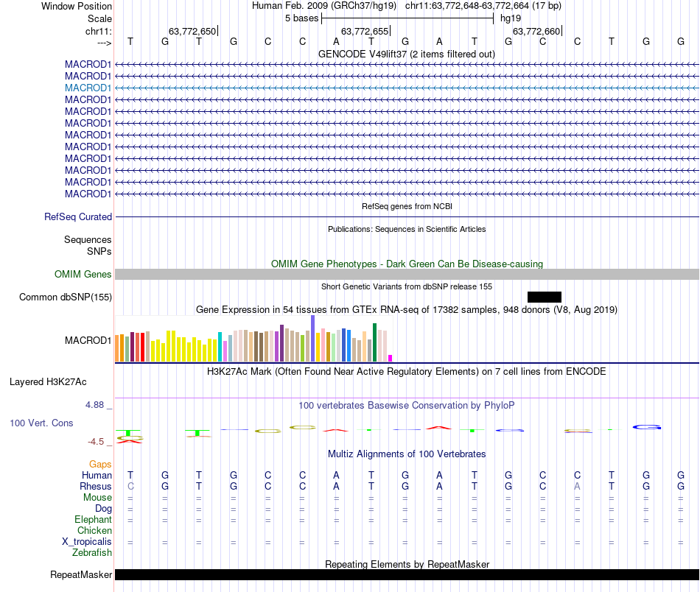Click the magenta GTEx expression bar

(x=391, y=358)
